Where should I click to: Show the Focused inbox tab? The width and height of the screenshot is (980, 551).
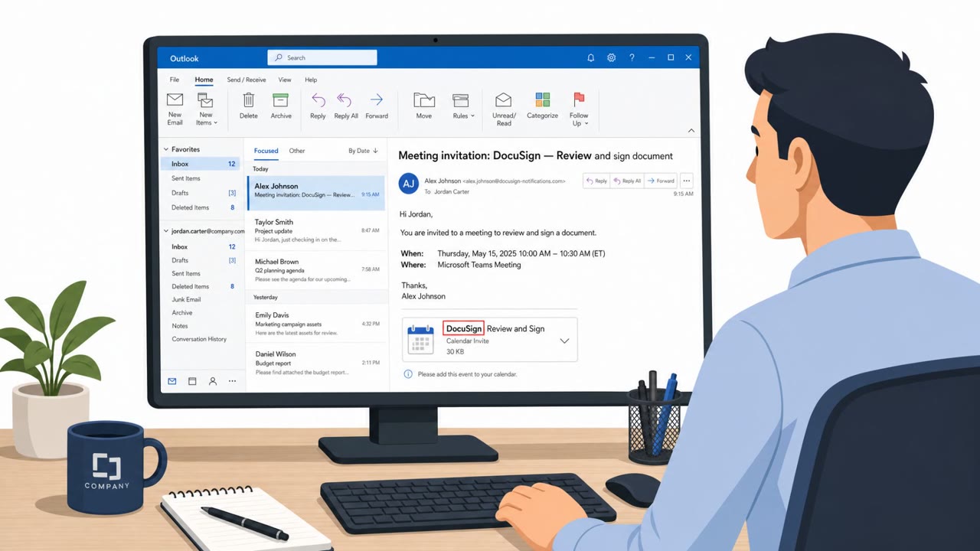266,151
